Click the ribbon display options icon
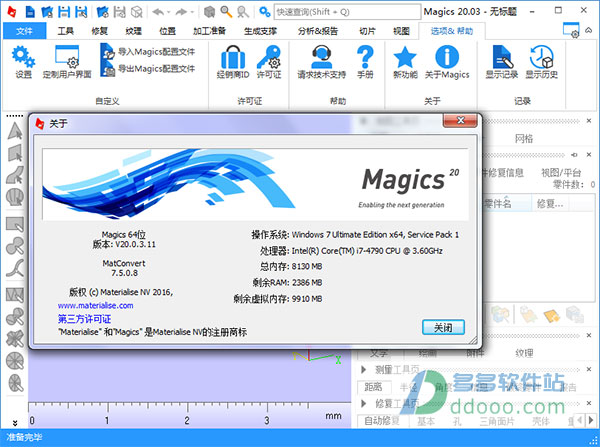This screenshot has width=600, height=447. point(571,30)
